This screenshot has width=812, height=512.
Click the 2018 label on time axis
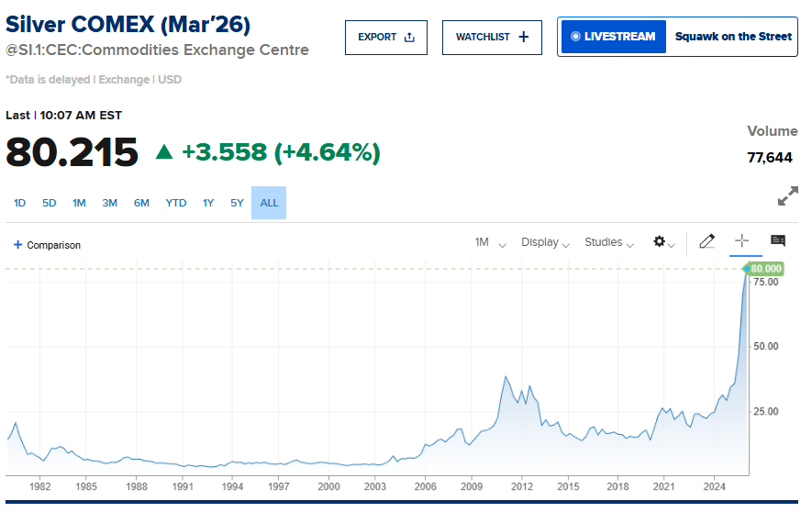[617, 486]
